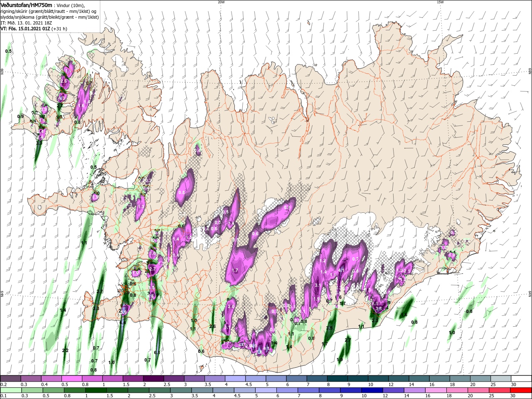The height and width of the screenshot is (399, 532).
Task: Click the '(+31 h)' forecast offset text
Action: point(59,29)
